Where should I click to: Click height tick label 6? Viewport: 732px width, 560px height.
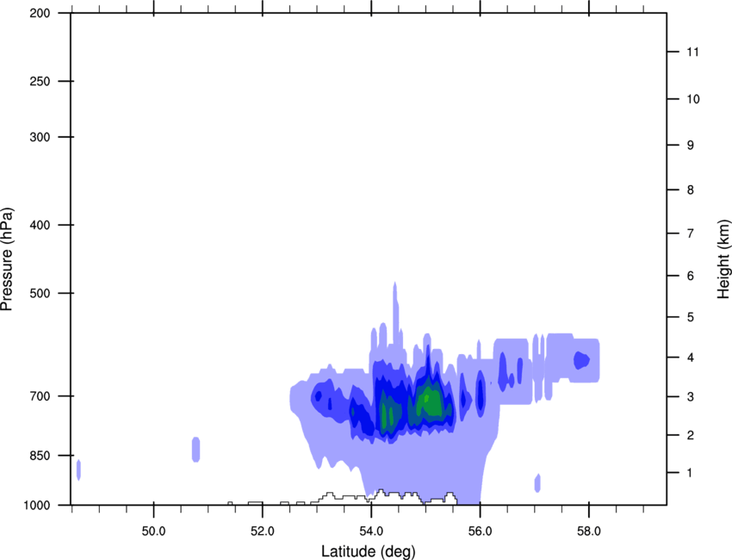pyautogui.click(x=690, y=276)
